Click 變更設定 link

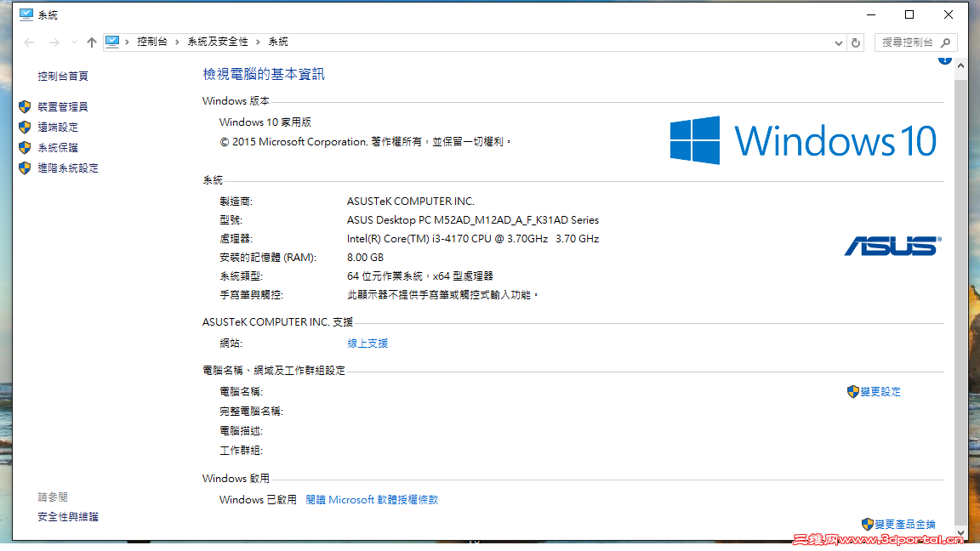(880, 392)
